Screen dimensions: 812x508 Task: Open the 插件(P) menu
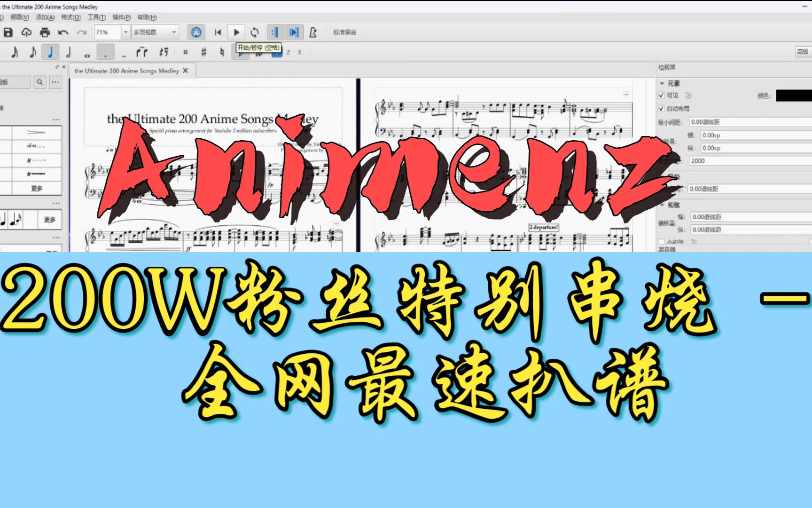[x=121, y=17]
